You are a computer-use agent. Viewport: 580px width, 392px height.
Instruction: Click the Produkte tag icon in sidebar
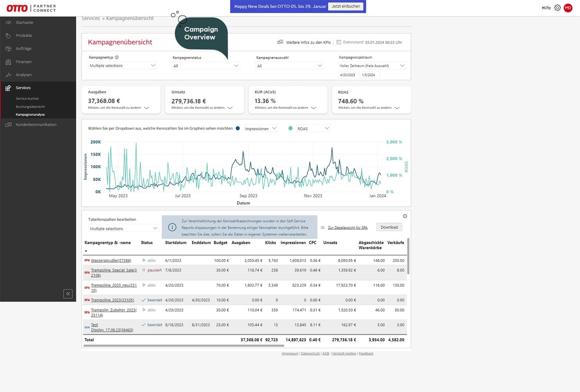pos(8,35)
